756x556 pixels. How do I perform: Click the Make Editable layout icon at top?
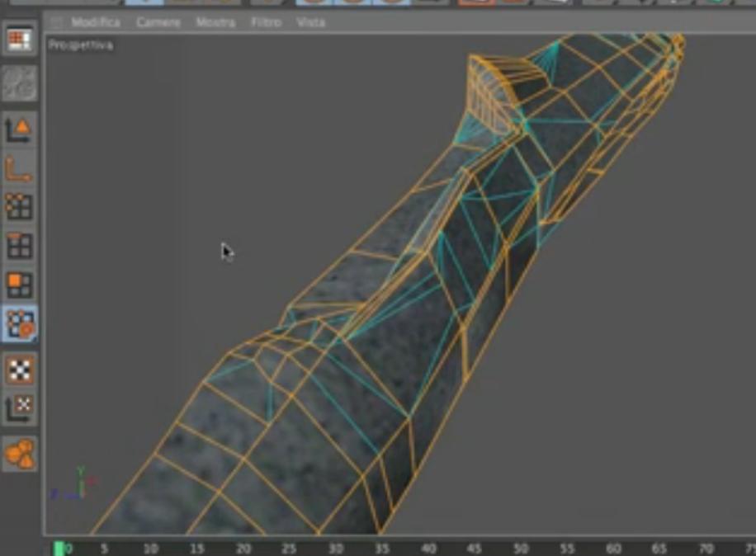point(20,40)
